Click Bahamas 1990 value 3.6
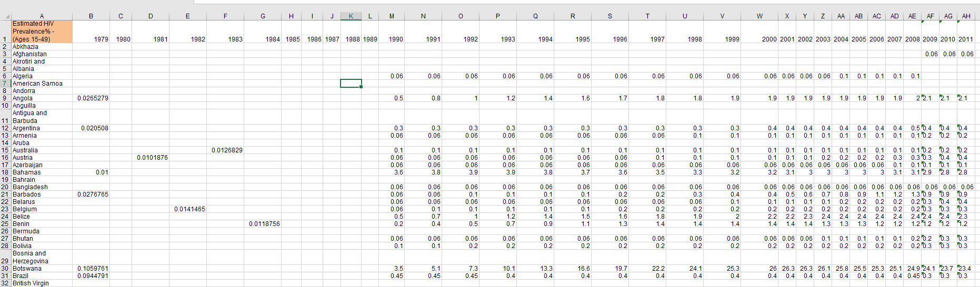The width and height of the screenshot is (980, 287). pos(392,172)
